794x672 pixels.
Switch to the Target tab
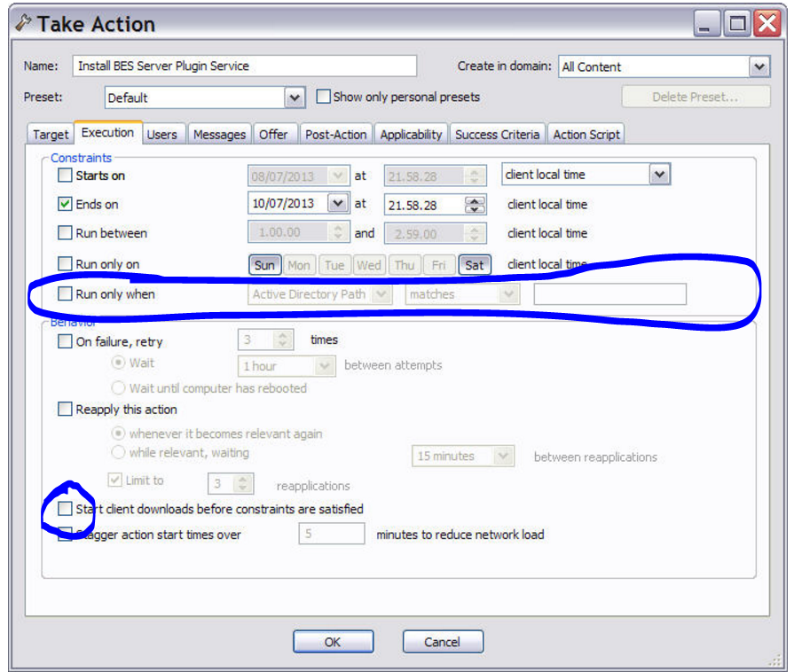51,135
